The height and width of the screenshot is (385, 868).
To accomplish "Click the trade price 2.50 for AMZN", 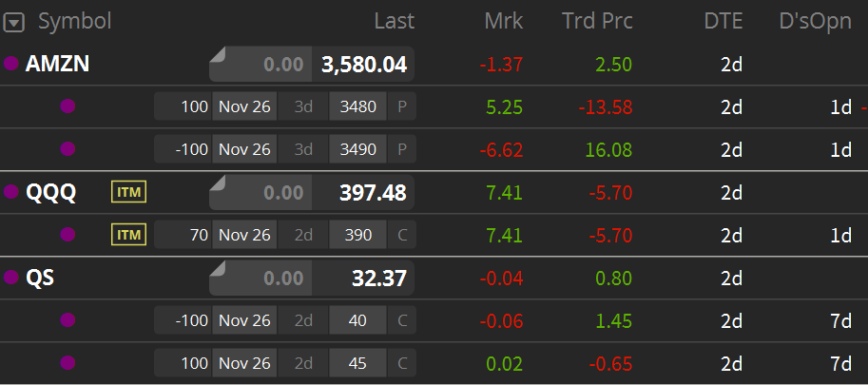I will click(614, 65).
